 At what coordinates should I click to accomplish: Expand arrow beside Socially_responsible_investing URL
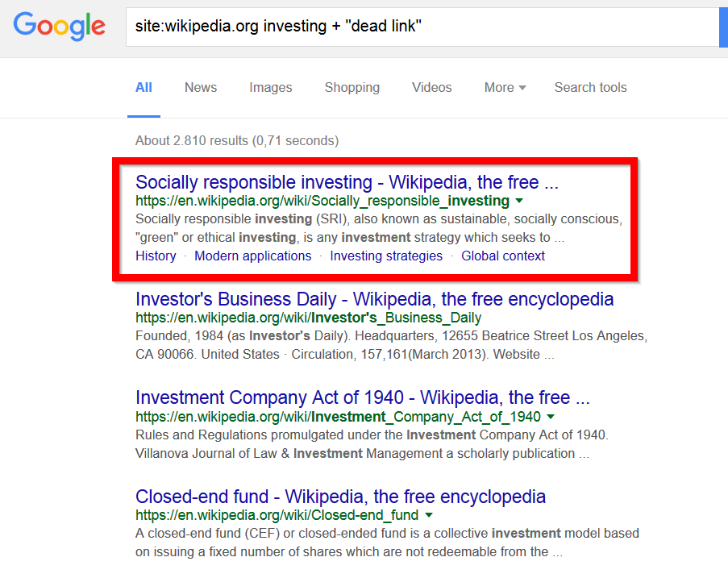[519, 201]
